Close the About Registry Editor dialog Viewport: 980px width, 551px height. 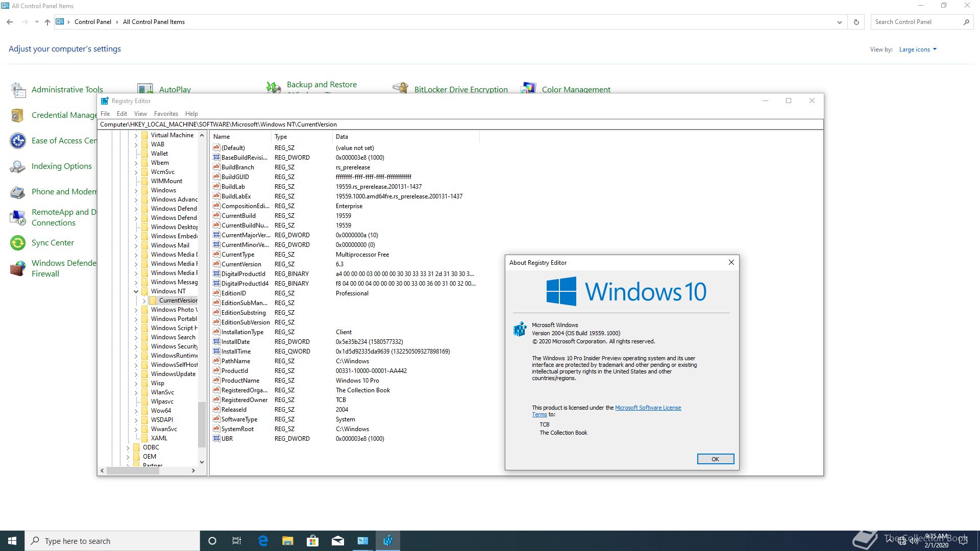coord(731,262)
